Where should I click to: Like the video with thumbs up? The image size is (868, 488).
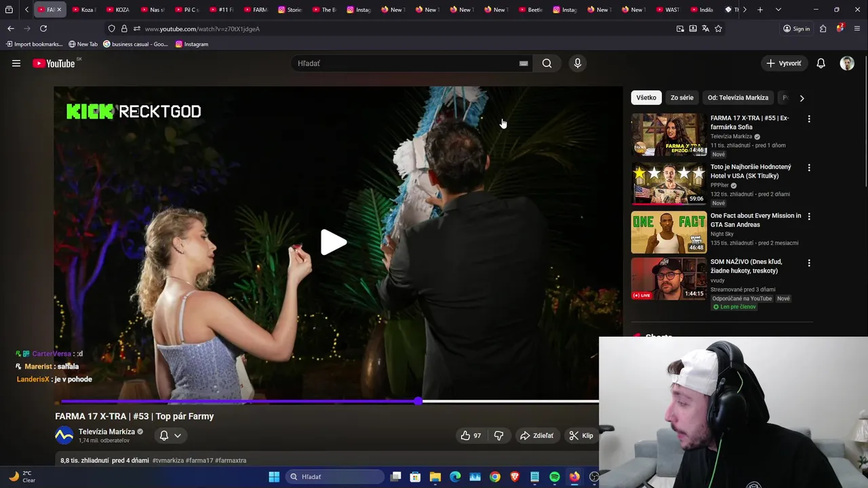(471, 436)
